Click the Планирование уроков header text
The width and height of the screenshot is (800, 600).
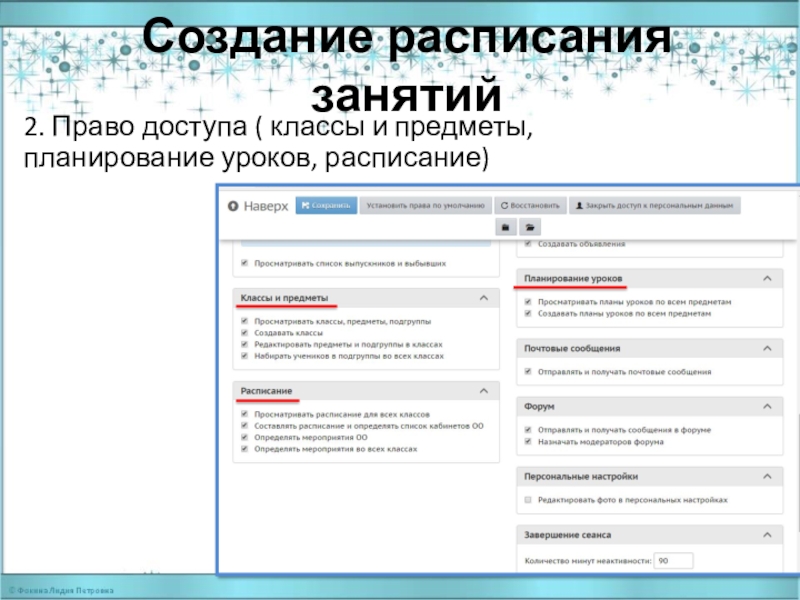pyautogui.click(x=573, y=278)
